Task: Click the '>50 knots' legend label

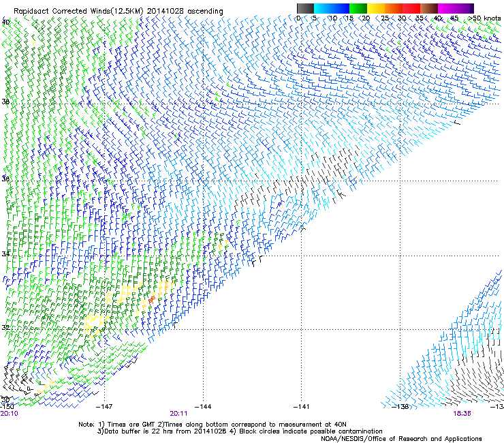Action: pyautogui.click(x=484, y=18)
